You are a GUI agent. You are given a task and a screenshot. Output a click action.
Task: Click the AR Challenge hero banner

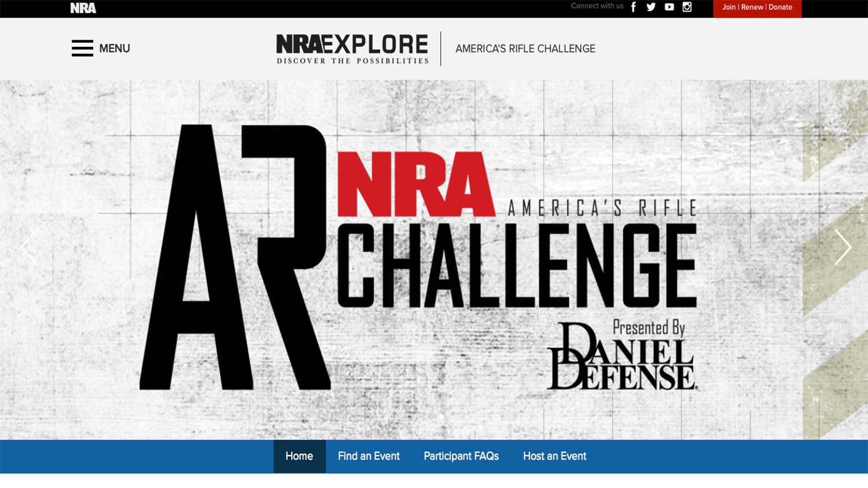(434, 260)
